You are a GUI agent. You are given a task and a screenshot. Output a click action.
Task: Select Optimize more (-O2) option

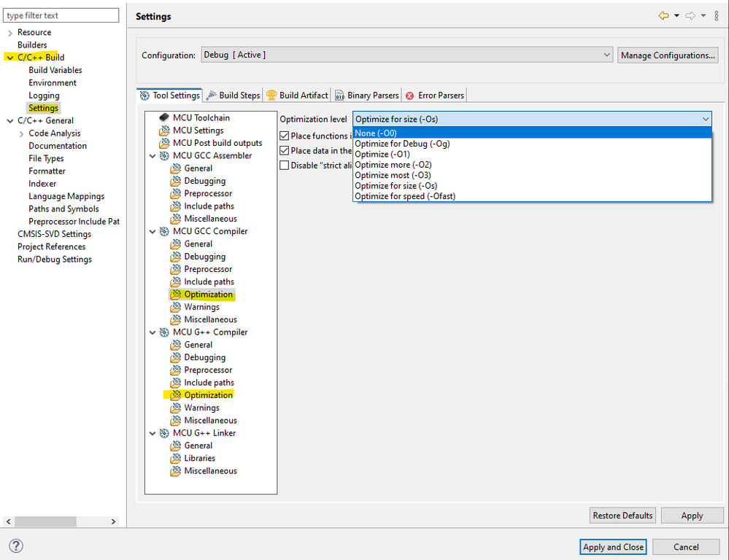532,165
